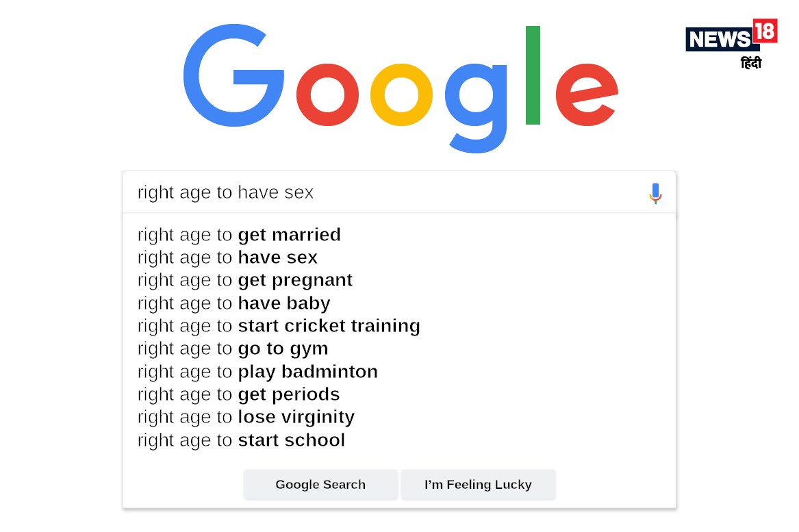This screenshot has height=532, width=799.
Task: Pick 'right age to play badminton' suggestion
Action: pyautogui.click(x=257, y=372)
